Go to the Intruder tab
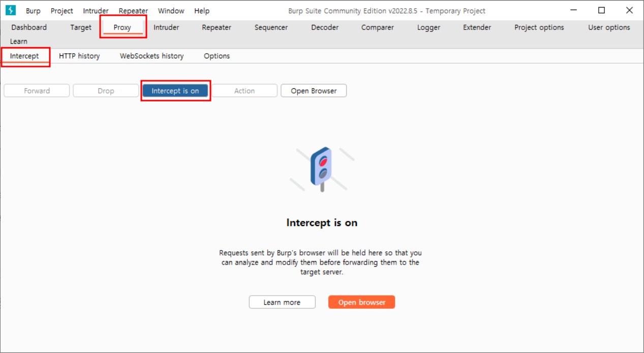 (x=166, y=27)
